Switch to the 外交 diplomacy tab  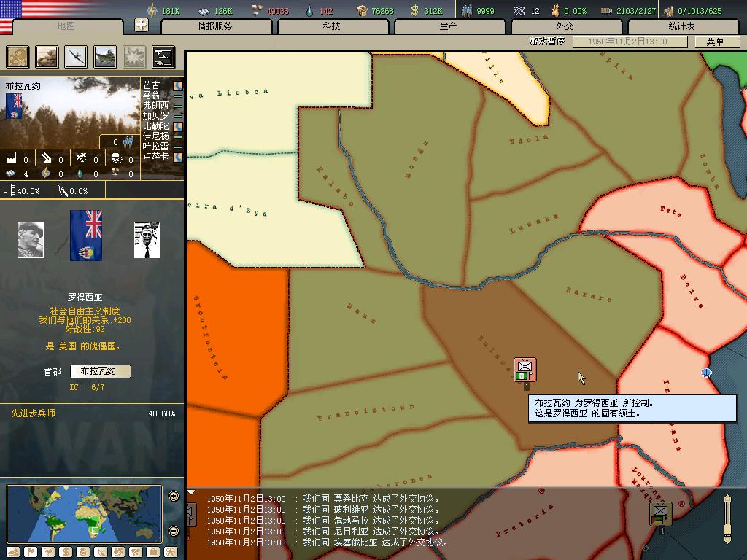click(x=565, y=26)
